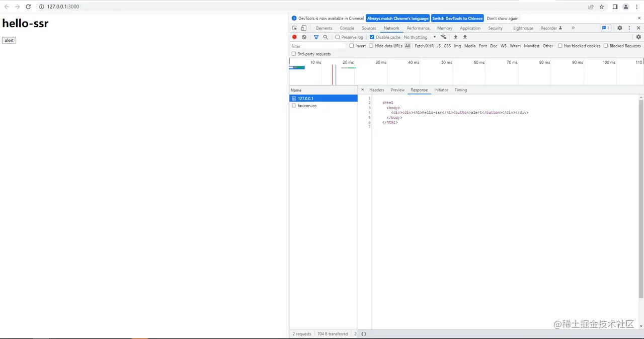Click Switch DevTools to Chinese
The image size is (644, 339).
coord(457,18)
